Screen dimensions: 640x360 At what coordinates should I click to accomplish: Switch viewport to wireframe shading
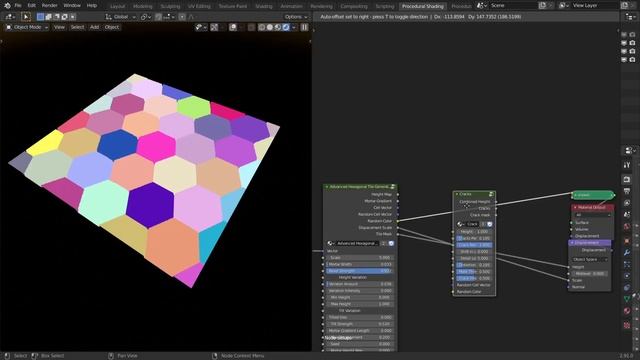[x=262, y=27]
